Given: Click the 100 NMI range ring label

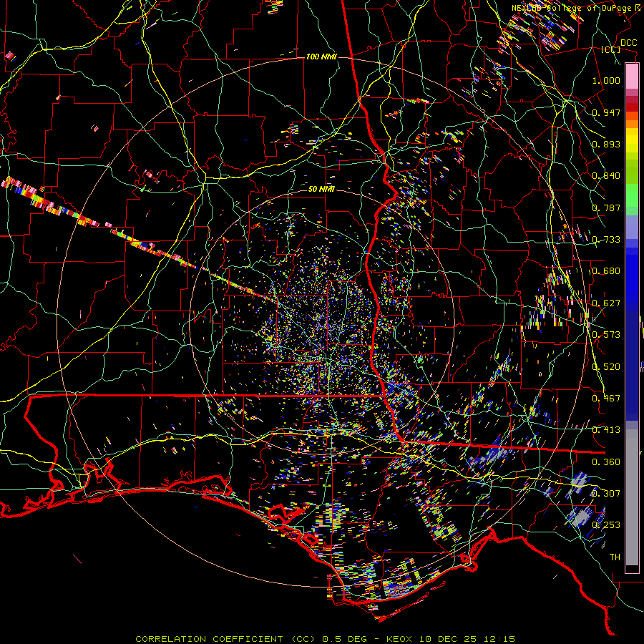Looking at the screenshot, I should [x=321, y=57].
